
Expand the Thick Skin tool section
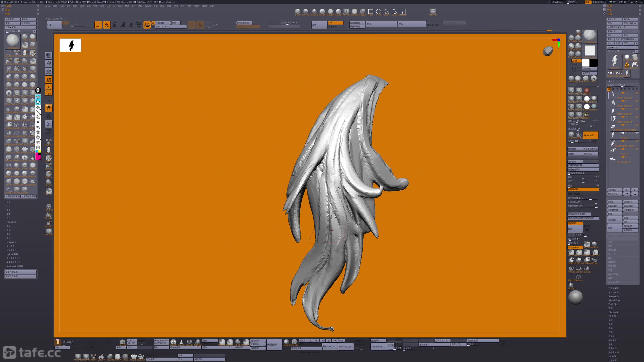[x=613, y=304]
